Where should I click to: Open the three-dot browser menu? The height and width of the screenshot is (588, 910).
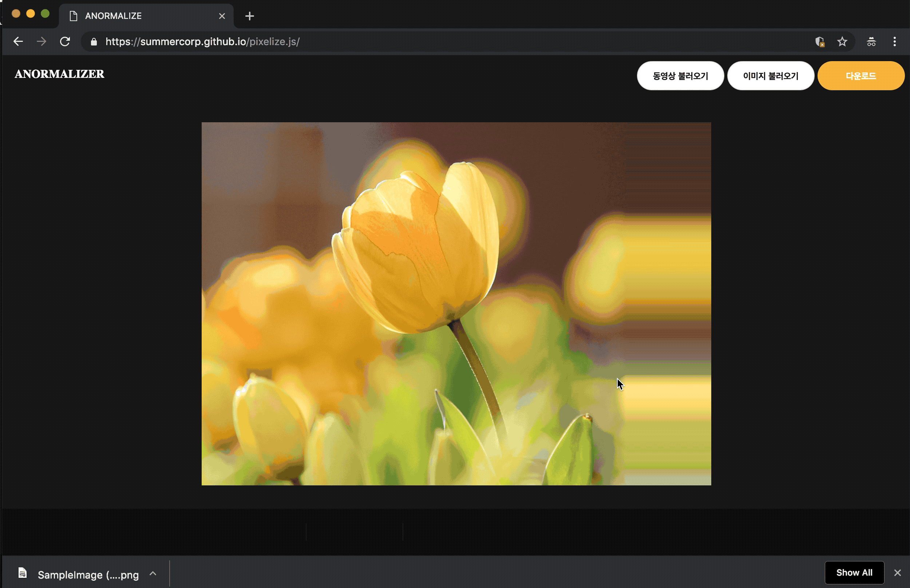[x=894, y=41]
